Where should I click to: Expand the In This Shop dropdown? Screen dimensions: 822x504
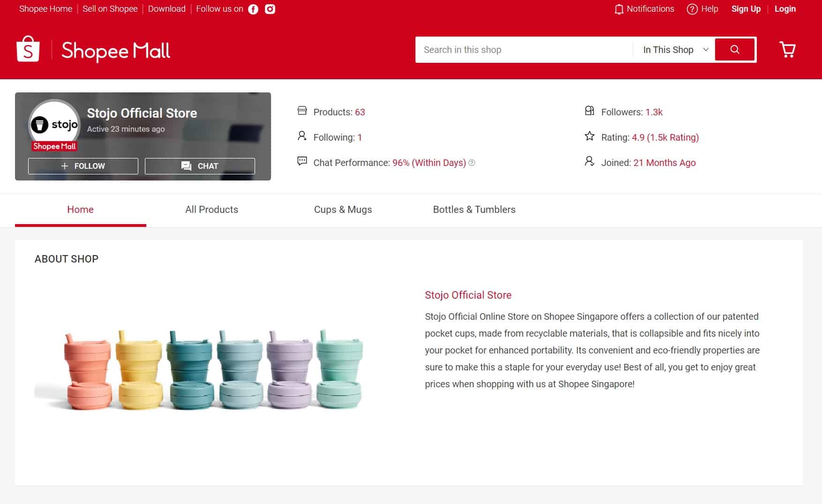(x=675, y=50)
